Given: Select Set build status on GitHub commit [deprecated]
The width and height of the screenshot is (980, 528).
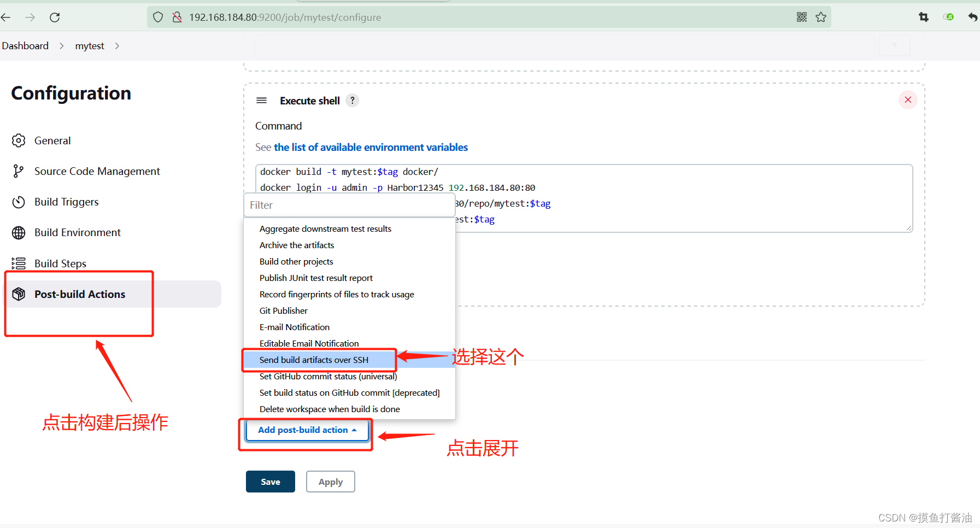Looking at the screenshot, I should pos(349,392).
